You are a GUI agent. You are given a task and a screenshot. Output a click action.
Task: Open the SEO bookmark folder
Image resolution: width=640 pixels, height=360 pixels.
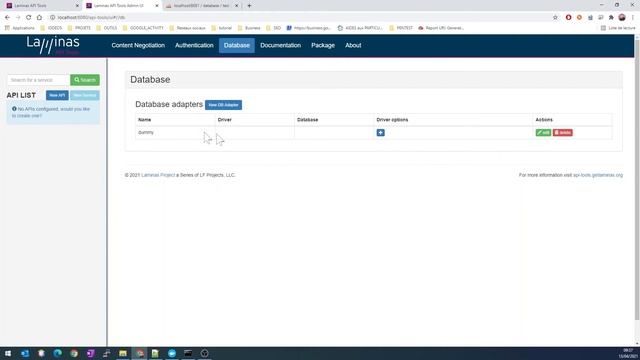click(273, 28)
